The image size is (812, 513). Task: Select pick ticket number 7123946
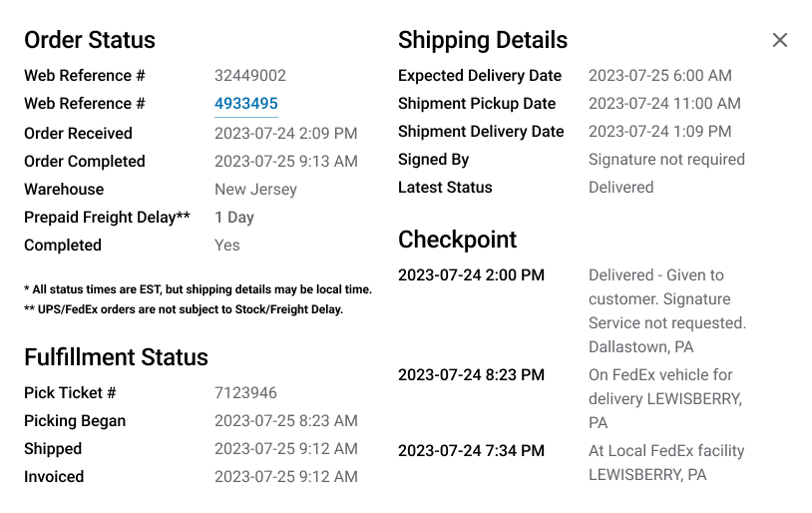(245, 393)
